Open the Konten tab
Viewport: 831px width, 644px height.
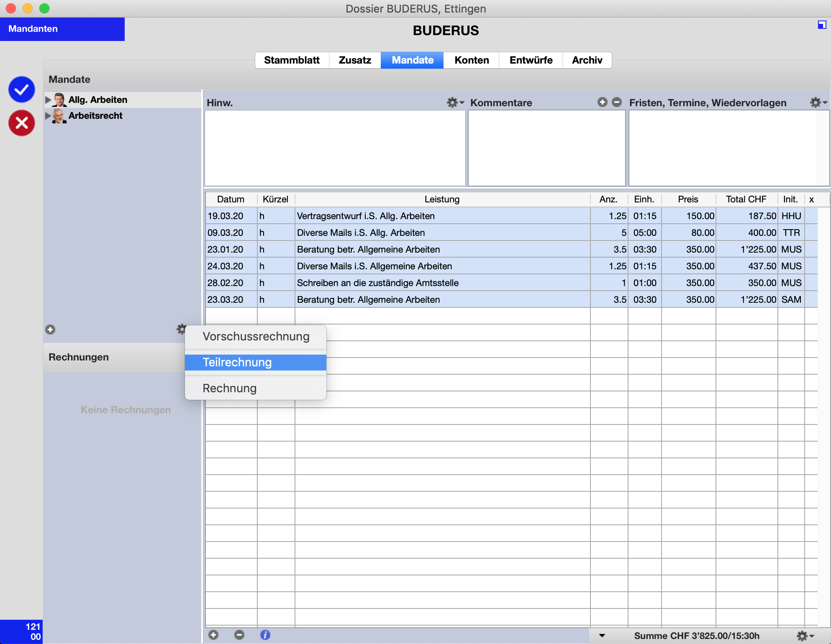(x=472, y=60)
